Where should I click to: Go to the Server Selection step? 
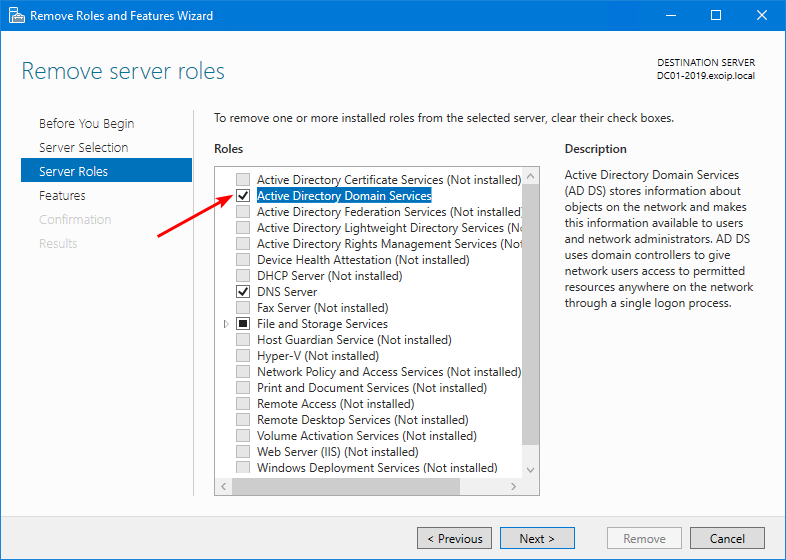83,148
